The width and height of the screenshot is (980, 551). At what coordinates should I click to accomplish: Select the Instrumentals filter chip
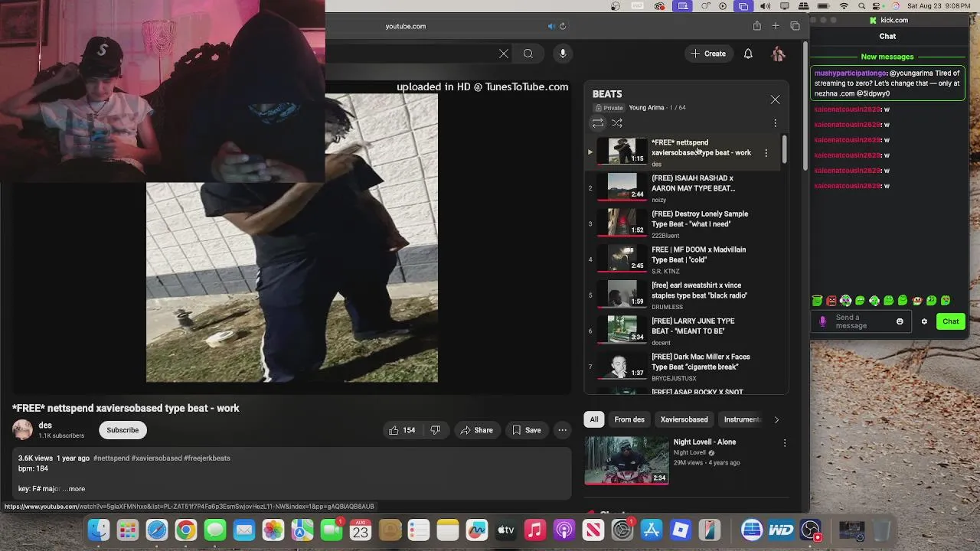(x=742, y=419)
